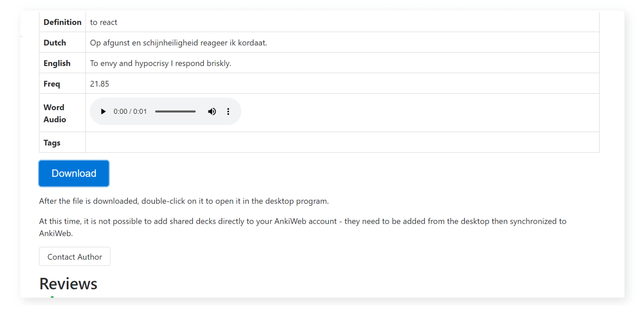The width and height of the screenshot is (644, 309).
Task: Click the Freq row label
Action: 52,84
